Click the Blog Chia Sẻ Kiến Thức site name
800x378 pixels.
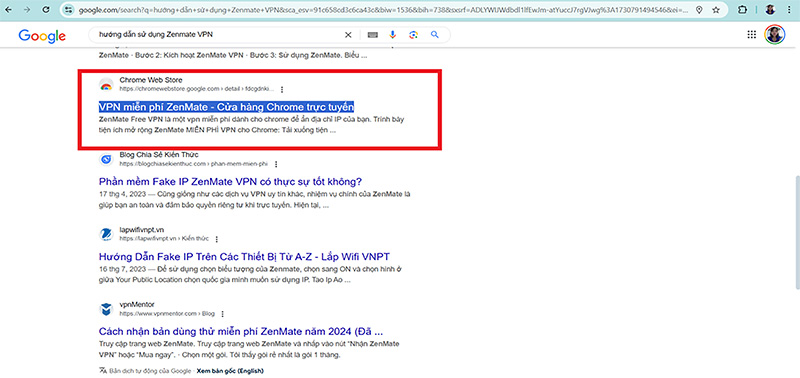tap(159, 155)
